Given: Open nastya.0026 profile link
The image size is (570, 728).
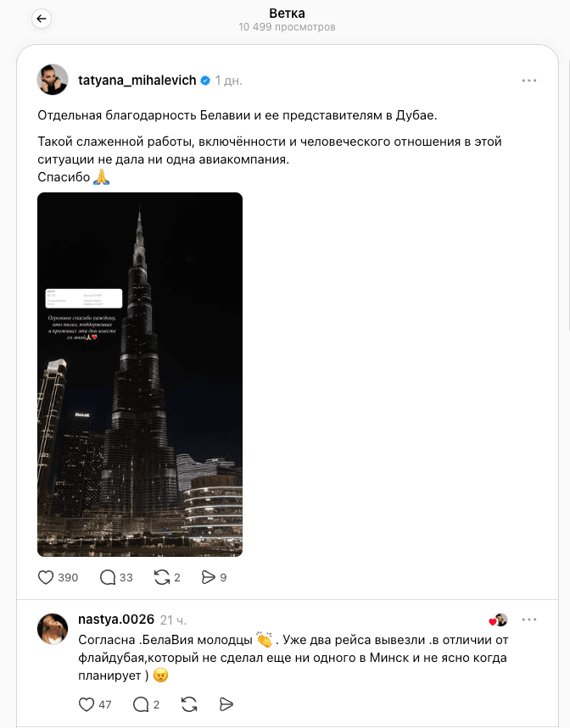Looking at the screenshot, I should pyautogui.click(x=116, y=620).
